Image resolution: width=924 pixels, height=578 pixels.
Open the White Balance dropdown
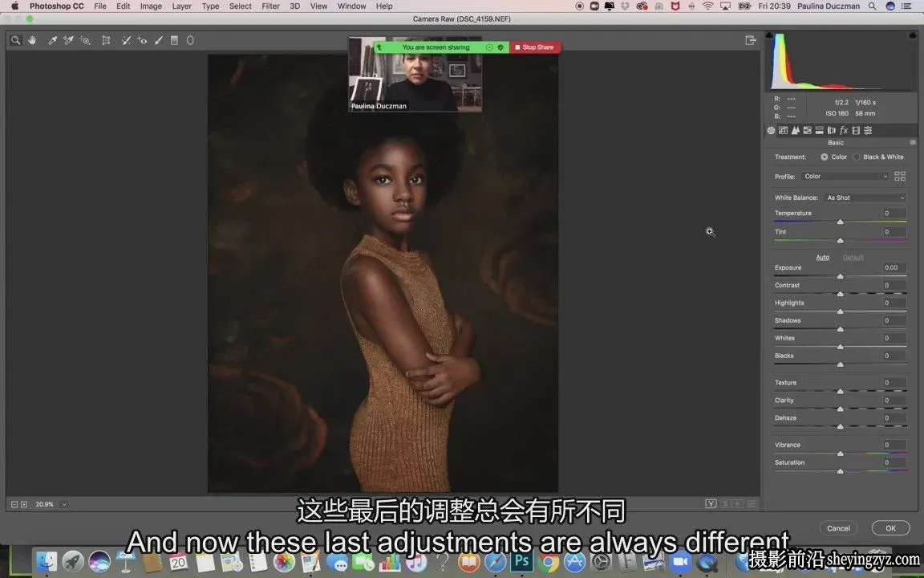(x=865, y=197)
